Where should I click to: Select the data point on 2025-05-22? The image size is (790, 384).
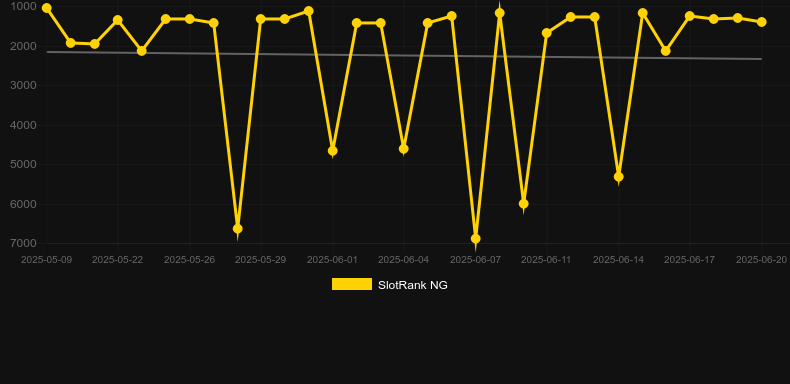point(118,20)
